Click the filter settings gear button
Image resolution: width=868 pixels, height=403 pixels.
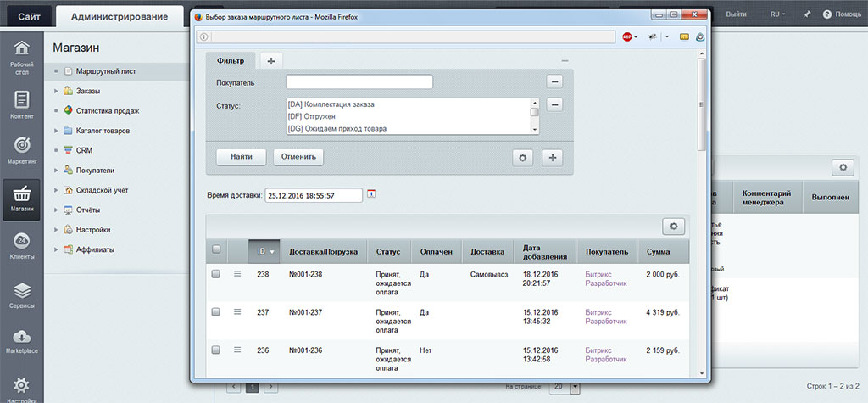(523, 157)
